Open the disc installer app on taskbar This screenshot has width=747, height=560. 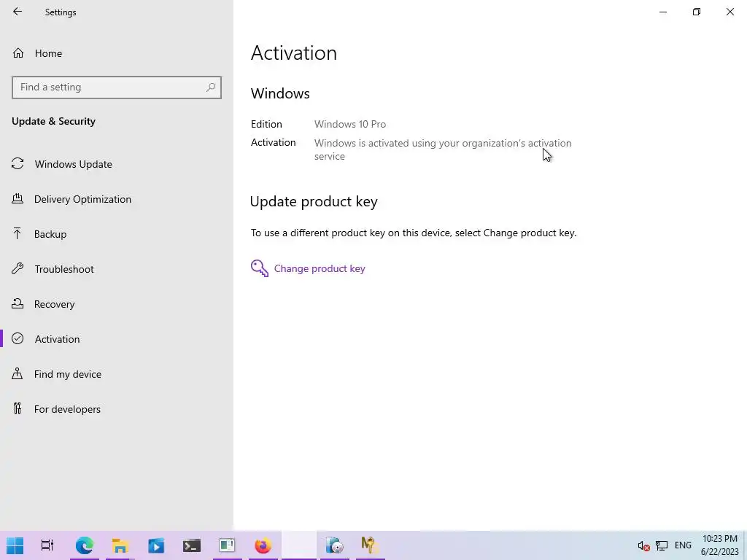click(x=334, y=545)
